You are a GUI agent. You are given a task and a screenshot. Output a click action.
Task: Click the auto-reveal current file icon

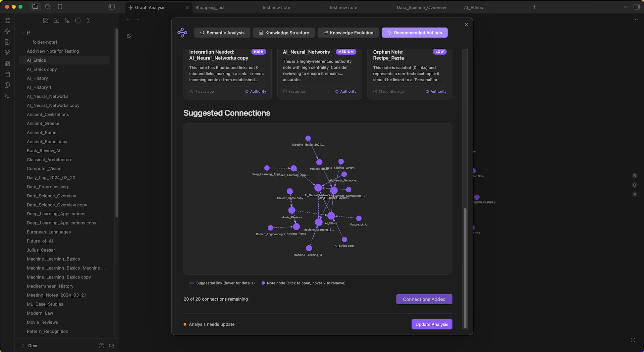pos(78,20)
